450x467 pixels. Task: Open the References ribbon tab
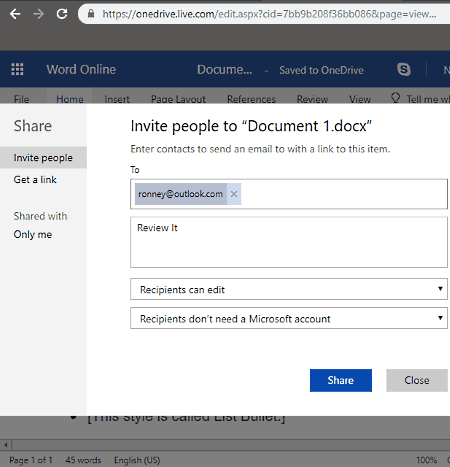(x=251, y=99)
